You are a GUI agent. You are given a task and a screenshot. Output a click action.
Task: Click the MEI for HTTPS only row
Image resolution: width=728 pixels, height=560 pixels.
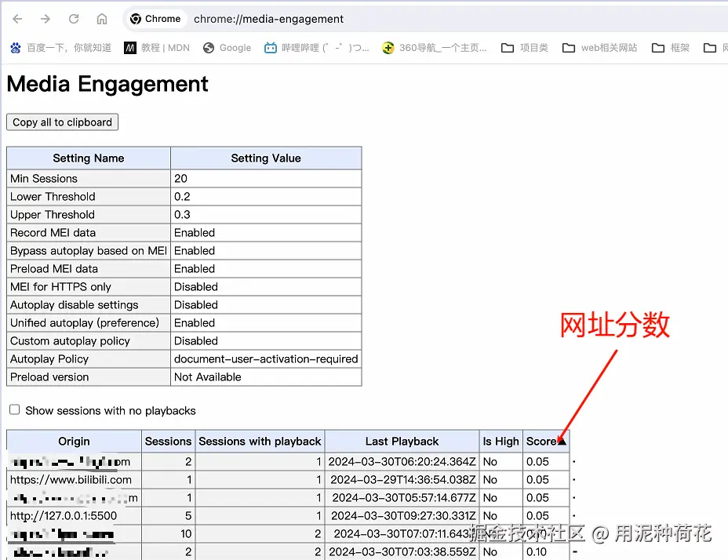pos(184,286)
